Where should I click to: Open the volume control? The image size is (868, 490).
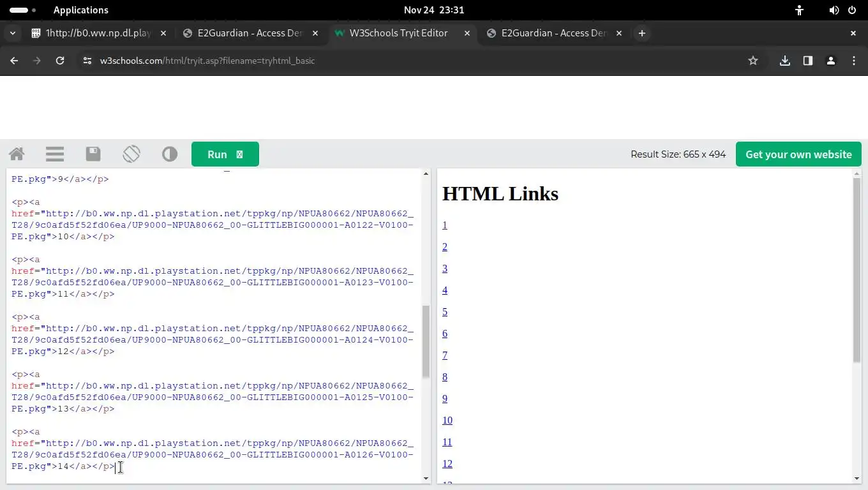click(834, 10)
